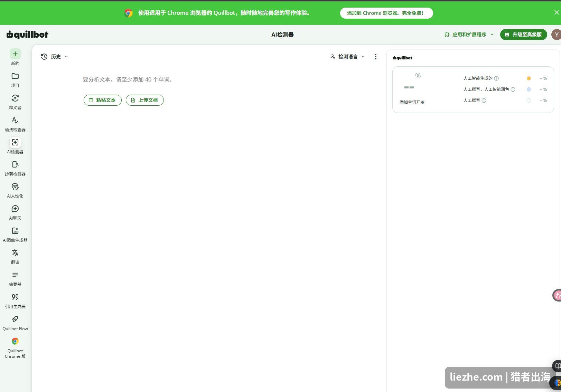The width and height of the screenshot is (561, 392).
Task: Click 添加到 Chrome 浏览器 banner button
Action: 386,13
